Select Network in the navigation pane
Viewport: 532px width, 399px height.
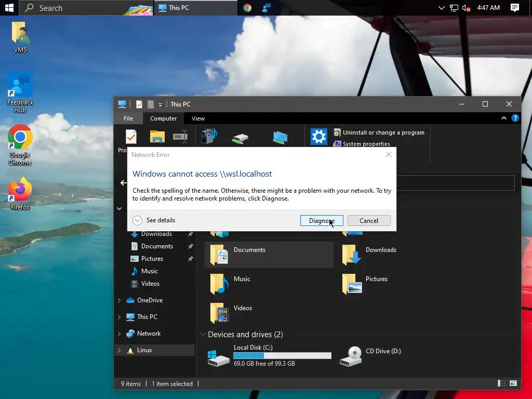(149, 333)
